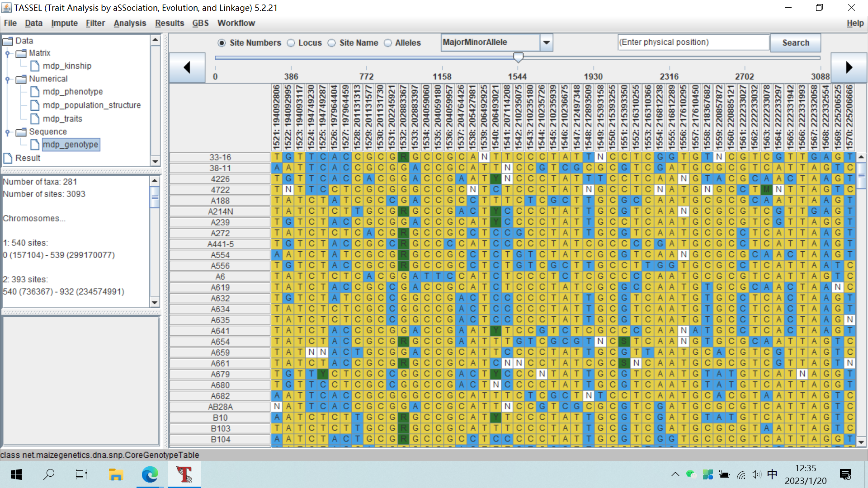Open TASSEL app in Windows taskbar
868x488 pixels.
point(184,474)
